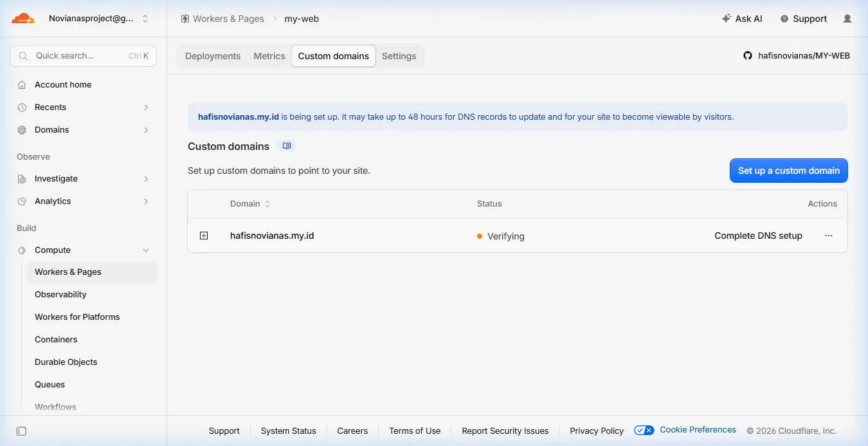Open the Careers footer link
This screenshot has height=446, width=868.
tap(352, 431)
